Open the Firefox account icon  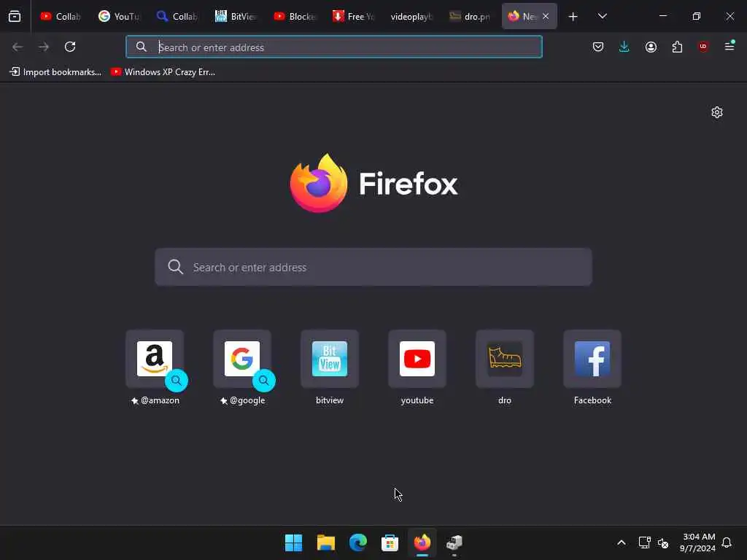tap(651, 47)
